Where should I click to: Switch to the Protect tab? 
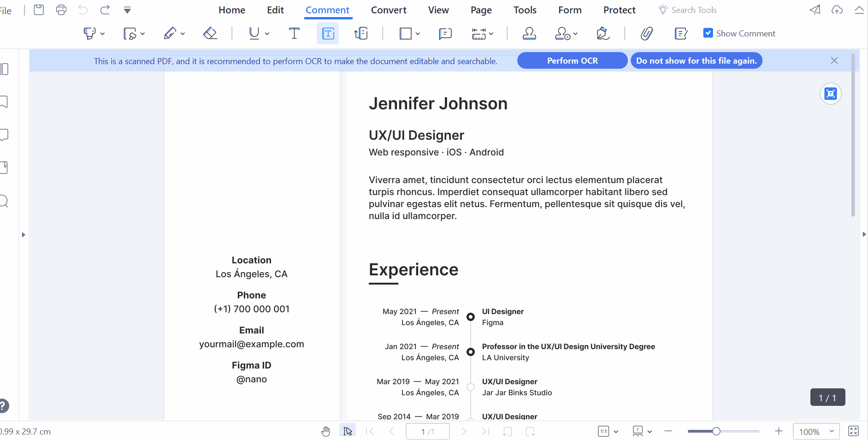[619, 10]
